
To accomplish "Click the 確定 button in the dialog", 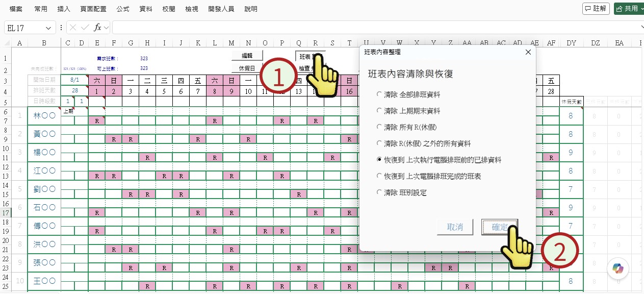I will [500, 227].
